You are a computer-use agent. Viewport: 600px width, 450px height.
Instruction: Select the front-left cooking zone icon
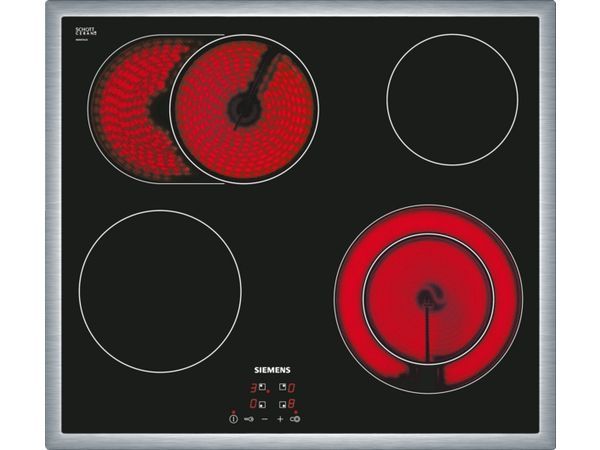click(264, 404)
